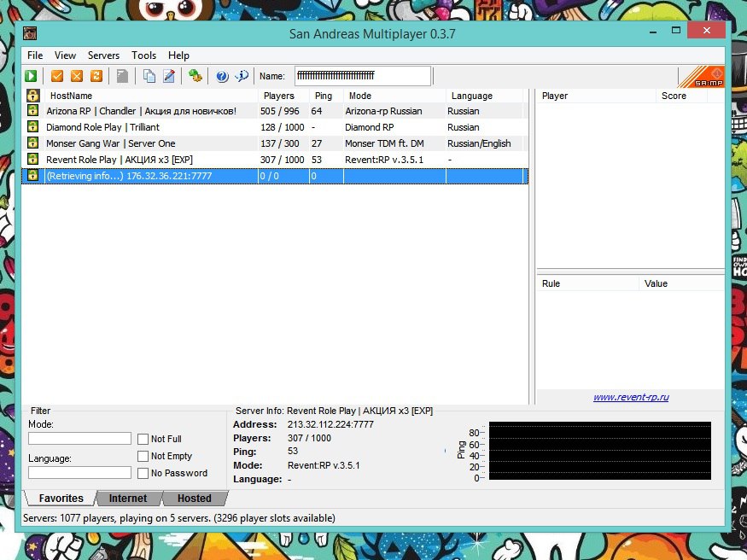The image size is (747, 560).
Task: Click the status bar servers summary text
Action: (x=178, y=517)
